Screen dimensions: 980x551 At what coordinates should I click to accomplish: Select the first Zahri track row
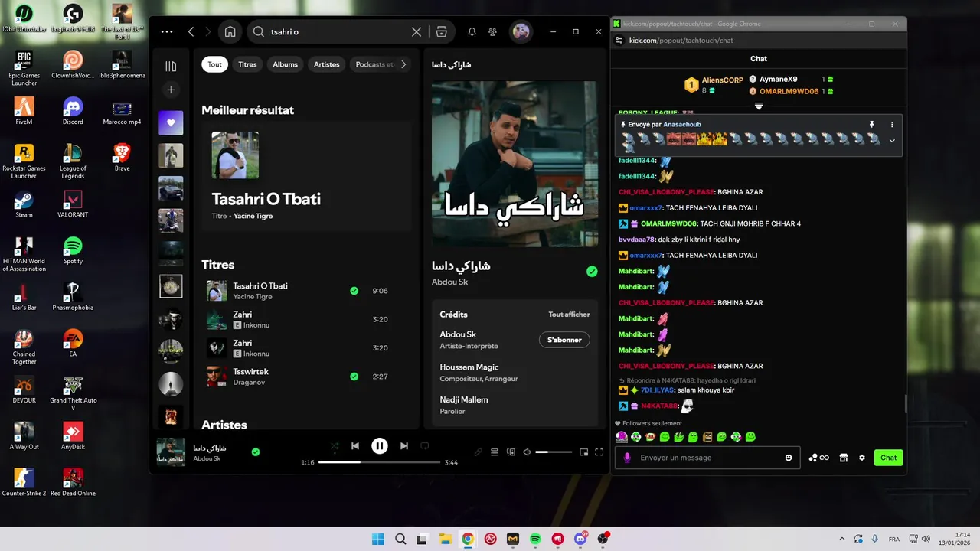pyautogui.click(x=306, y=319)
